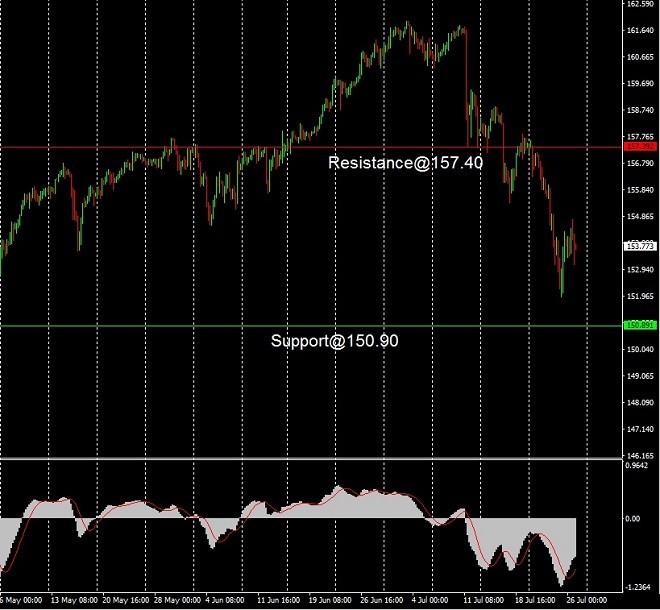The width and height of the screenshot is (660, 610).
Task: Click the 4 Jul 00:00 date label
Action: pos(430,600)
